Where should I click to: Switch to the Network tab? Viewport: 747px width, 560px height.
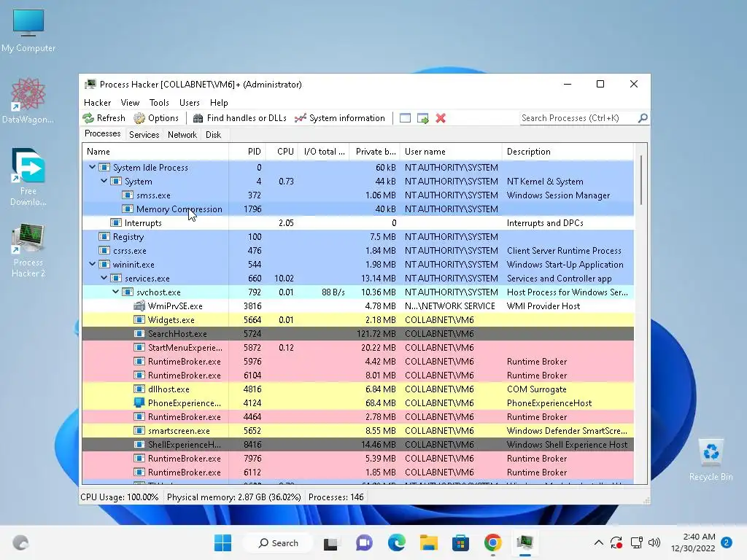coord(182,135)
